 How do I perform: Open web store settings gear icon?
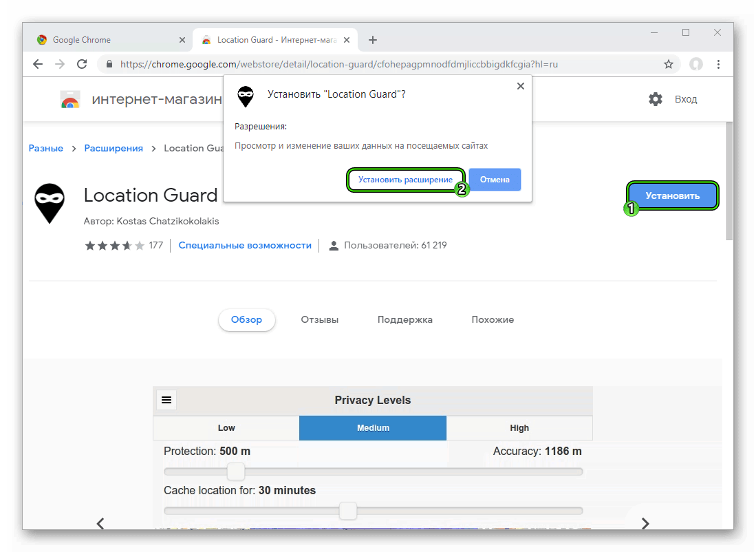pyautogui.click(x=656, y=99)
